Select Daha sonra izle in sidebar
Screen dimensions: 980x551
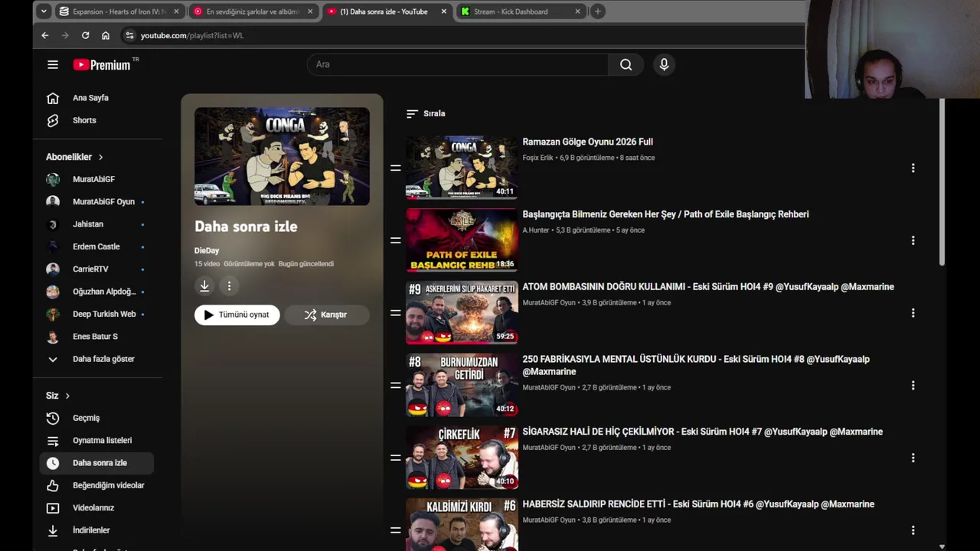point(96,463)
